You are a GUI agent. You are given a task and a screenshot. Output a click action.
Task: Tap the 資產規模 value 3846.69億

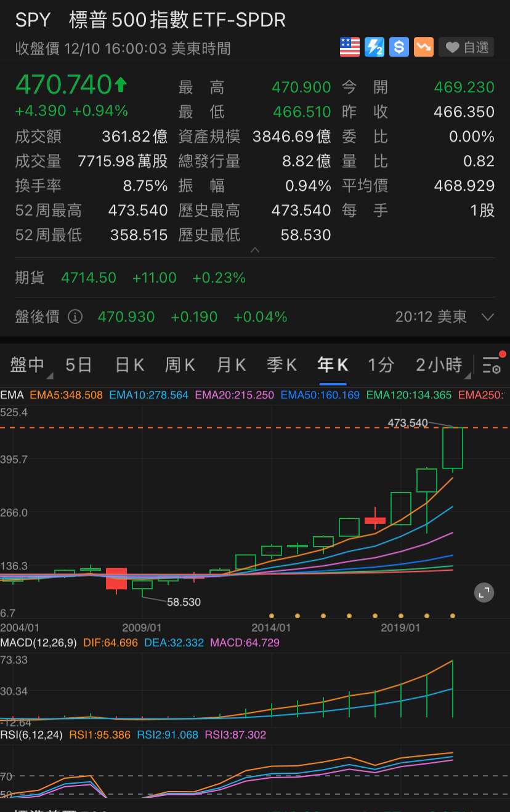[292, 137]
